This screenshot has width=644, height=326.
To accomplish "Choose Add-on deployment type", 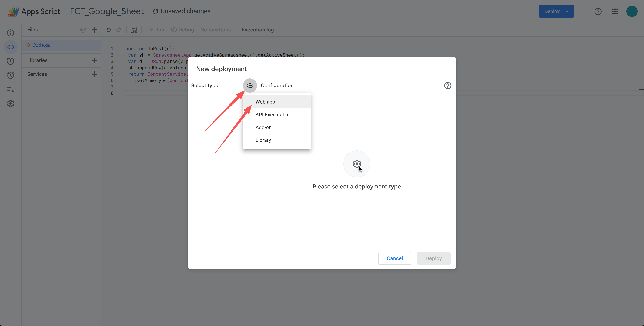I will (x=277, y=127).
